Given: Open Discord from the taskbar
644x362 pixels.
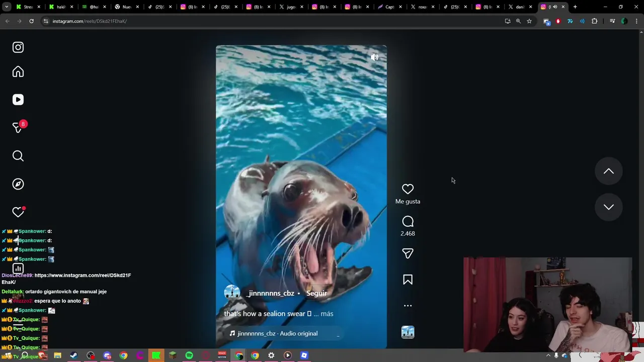Looking at the screenshot, I should point(107,355).
